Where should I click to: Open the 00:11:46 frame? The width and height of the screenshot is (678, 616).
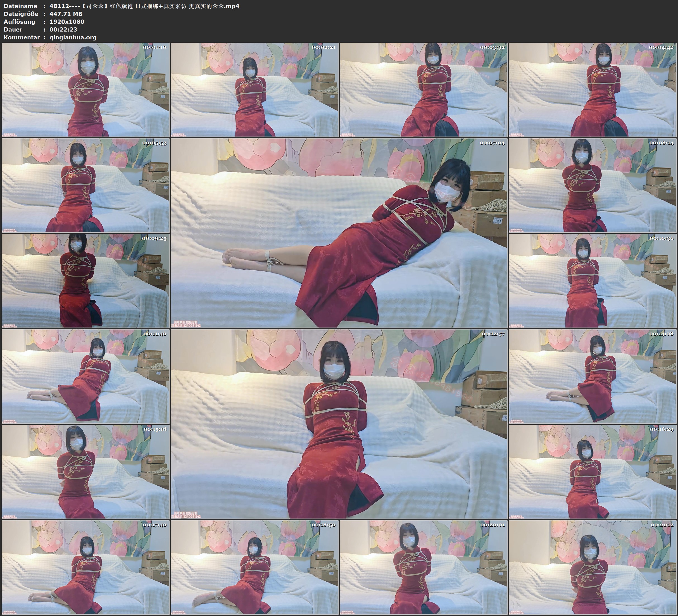[x=85, y=376]
